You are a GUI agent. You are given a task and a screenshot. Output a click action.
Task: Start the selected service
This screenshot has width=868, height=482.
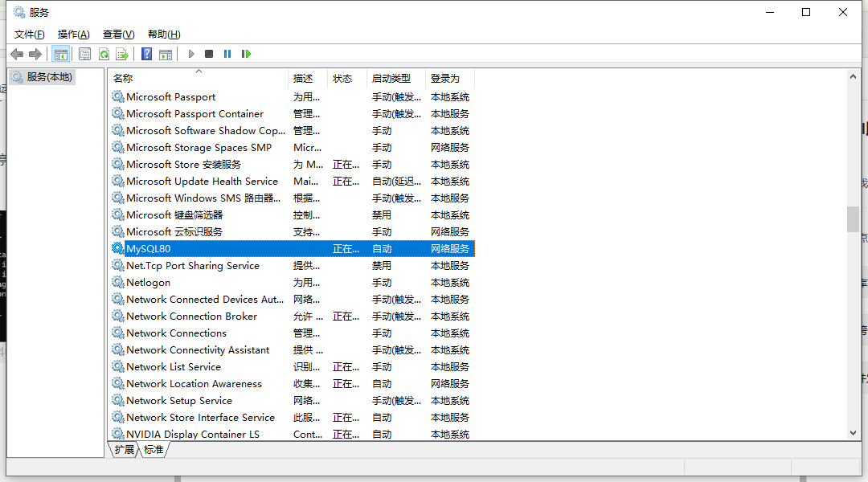pyautogui.click(x=191, y=54)
